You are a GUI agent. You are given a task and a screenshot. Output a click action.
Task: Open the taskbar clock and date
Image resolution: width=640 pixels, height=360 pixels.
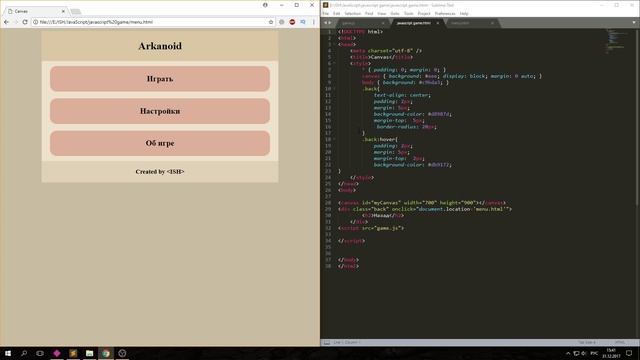coord(611,353)
